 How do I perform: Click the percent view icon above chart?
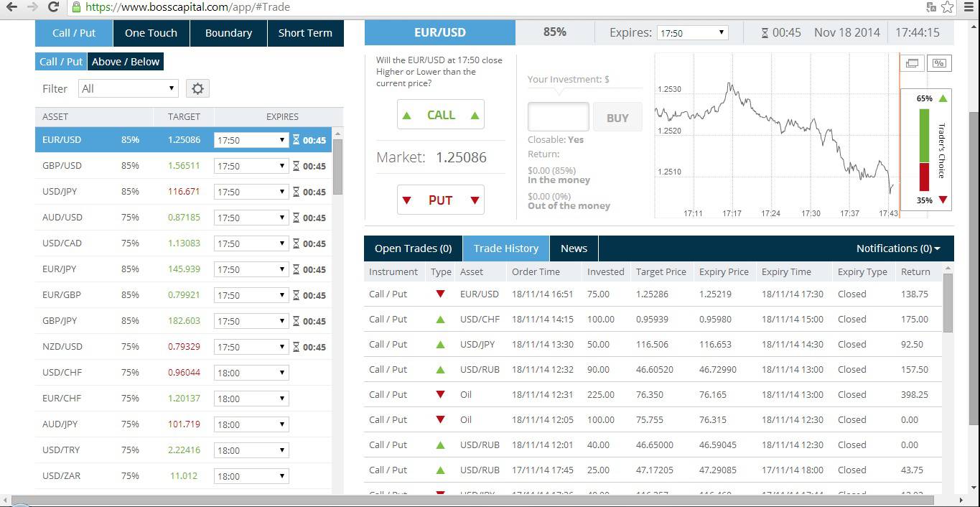[x=938, y=63]
